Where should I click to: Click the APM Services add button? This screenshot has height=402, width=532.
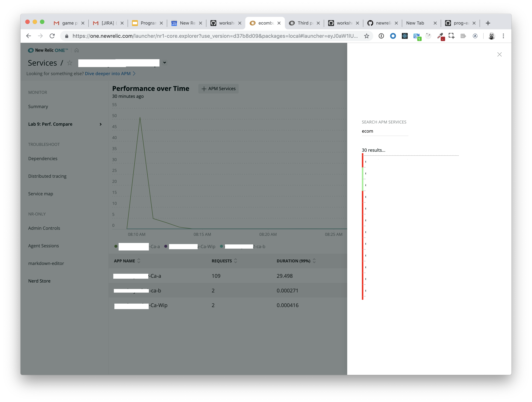(x=218, y=89)
